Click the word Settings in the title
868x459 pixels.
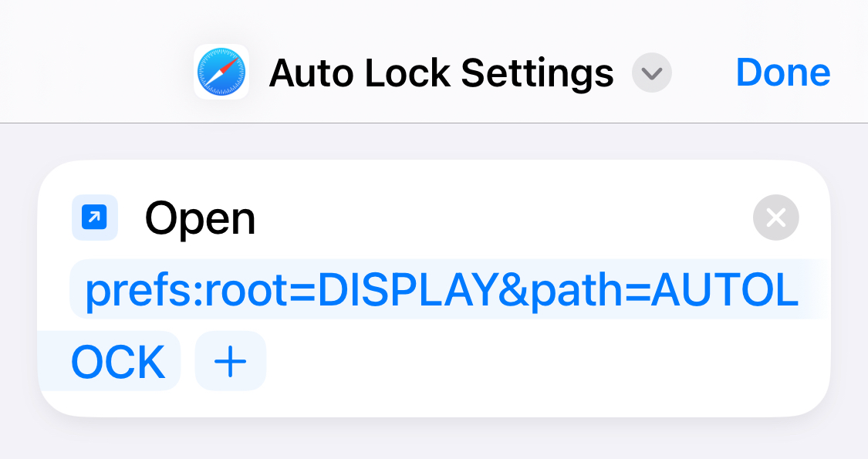pos(537,74)
